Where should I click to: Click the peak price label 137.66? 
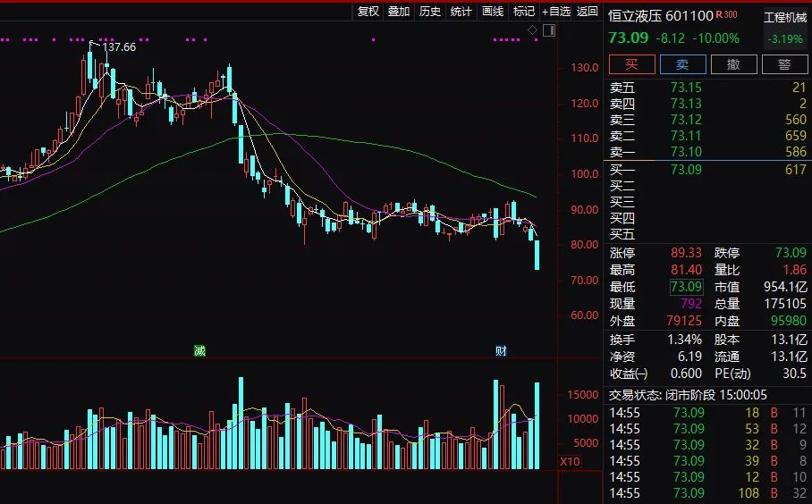119,47
